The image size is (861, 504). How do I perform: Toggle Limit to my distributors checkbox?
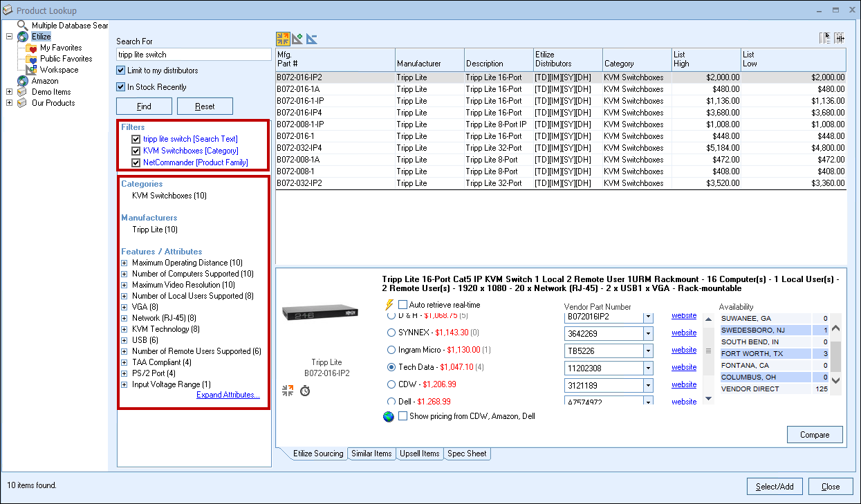121,71
